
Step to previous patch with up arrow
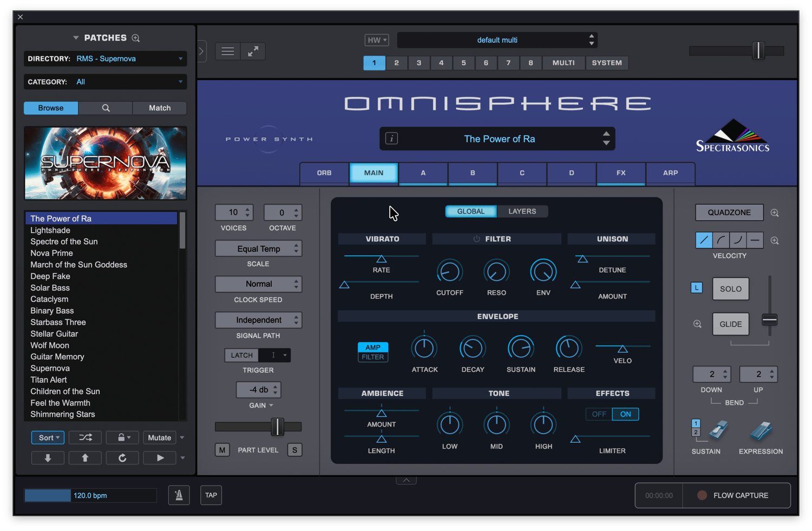(85, 458)
